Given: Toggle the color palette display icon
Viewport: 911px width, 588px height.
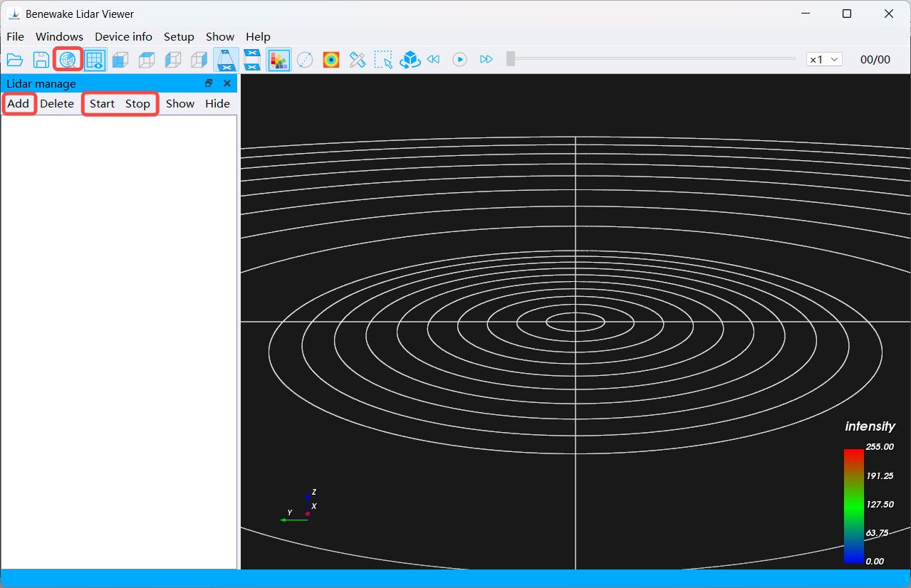Looking at the screenshot, I should click(x=278, y=60).
